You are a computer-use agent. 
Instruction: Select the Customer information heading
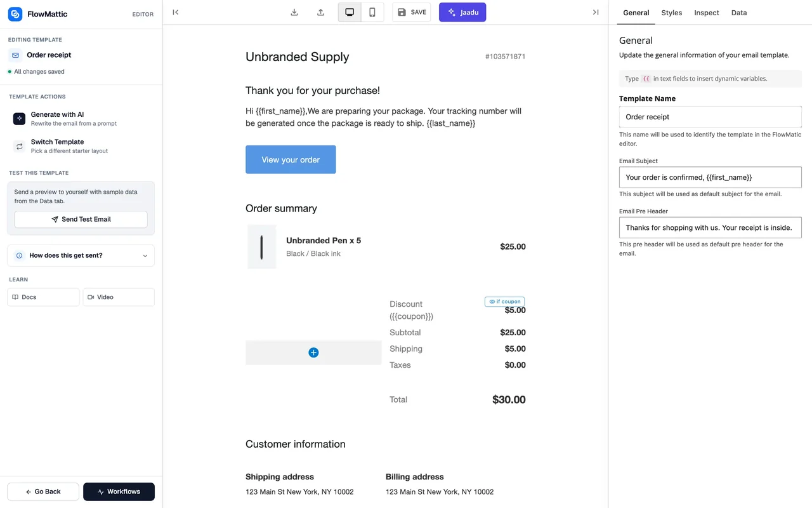[x=296, y=444]
